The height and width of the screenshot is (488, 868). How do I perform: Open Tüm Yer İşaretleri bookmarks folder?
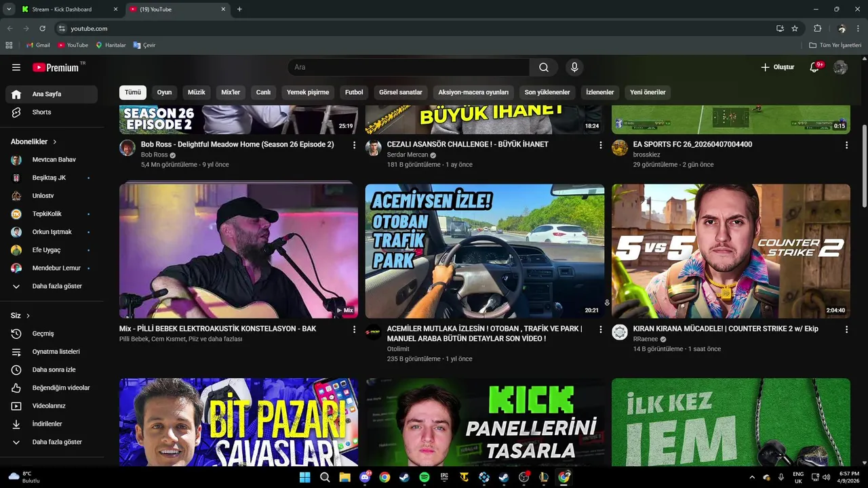pyautogui.click(x=835, y=45)
